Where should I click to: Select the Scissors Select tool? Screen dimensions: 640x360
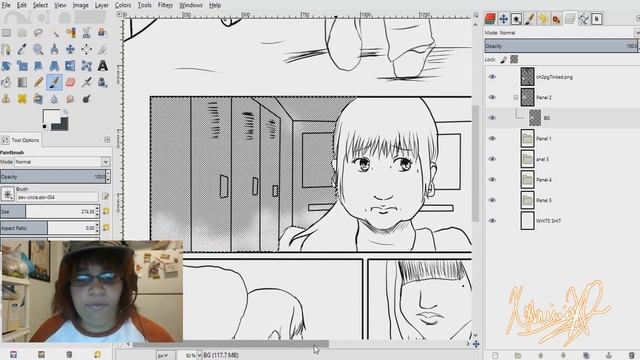click(x=87, y=33)
